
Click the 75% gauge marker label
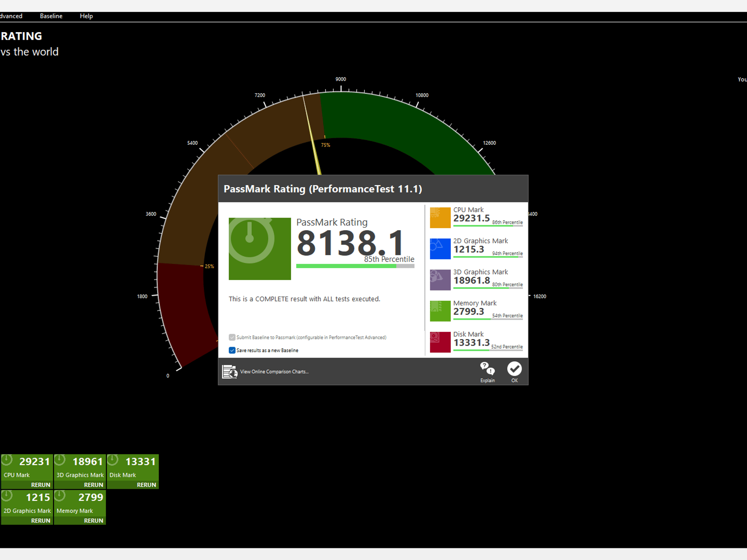pyautogui.click(x=326, y=145)
